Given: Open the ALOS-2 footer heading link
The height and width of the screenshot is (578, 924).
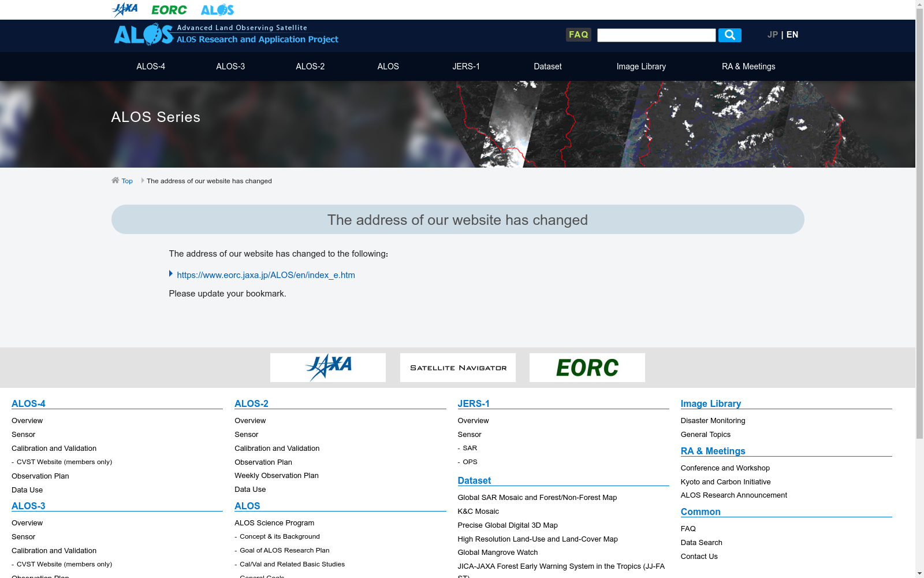Looking at the screenshot, I should [x=251, y=403].
